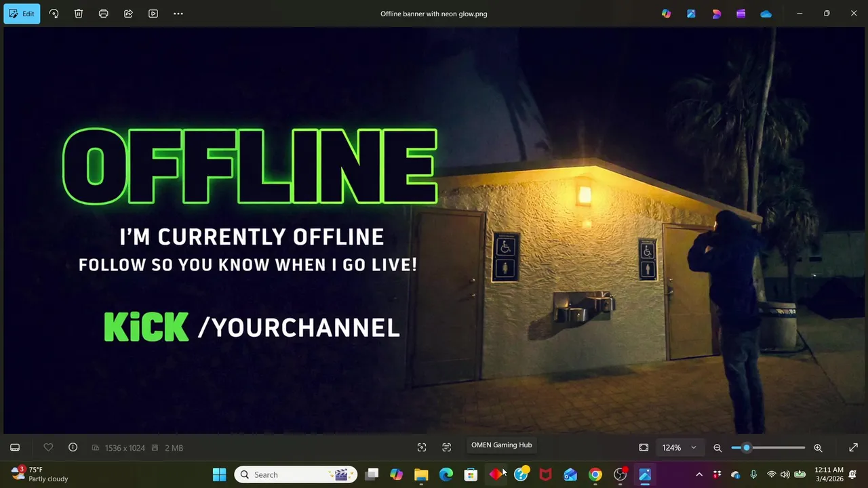This screenshot has width=868, height=488.
Task: Activate the visual search scan icon
Action: [422, 447]
